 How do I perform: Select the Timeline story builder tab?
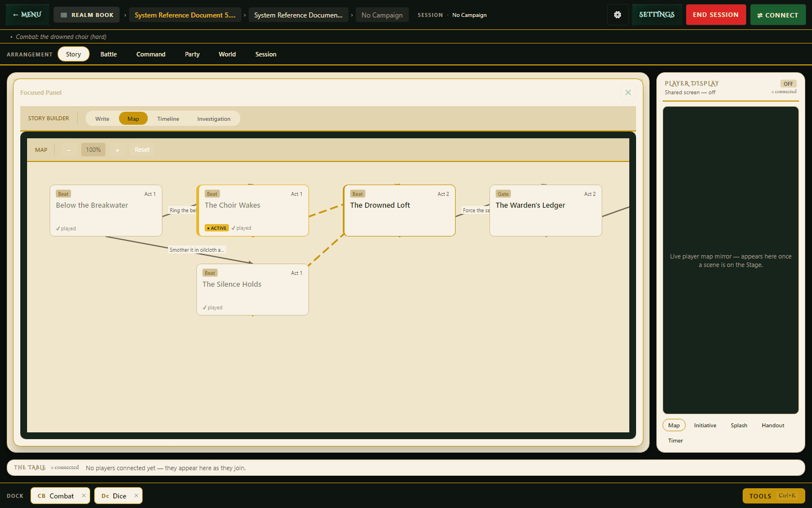coord(168,119)
